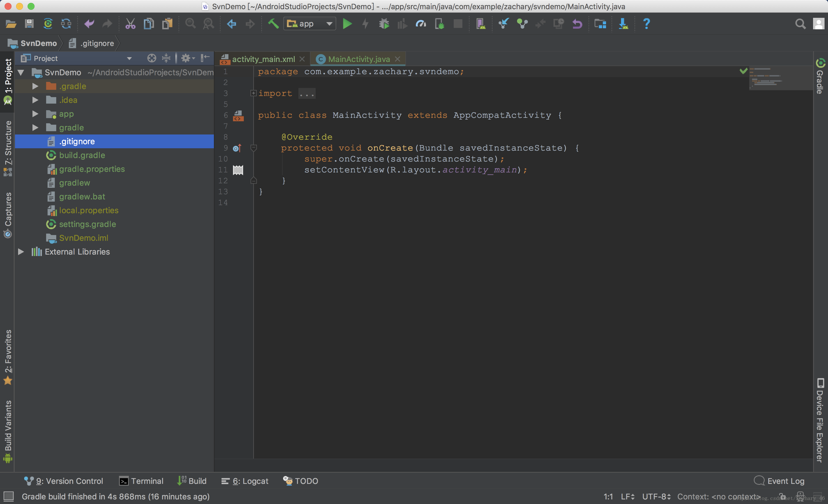Toggle the Structure tool window
828x504 pixels.
pyautogui.click(x=8, y=148)
